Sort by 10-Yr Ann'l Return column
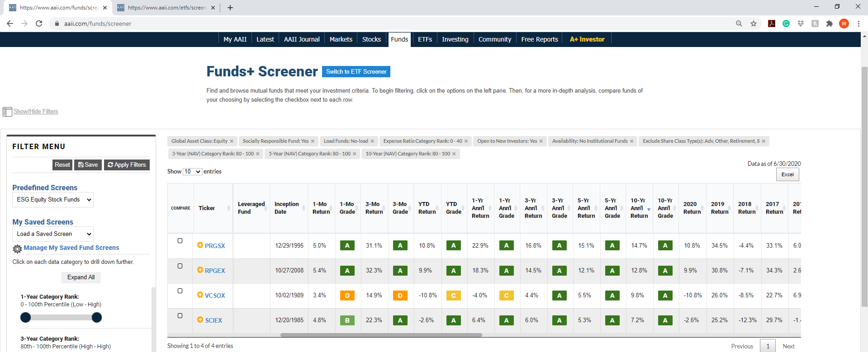 point(639,208)
